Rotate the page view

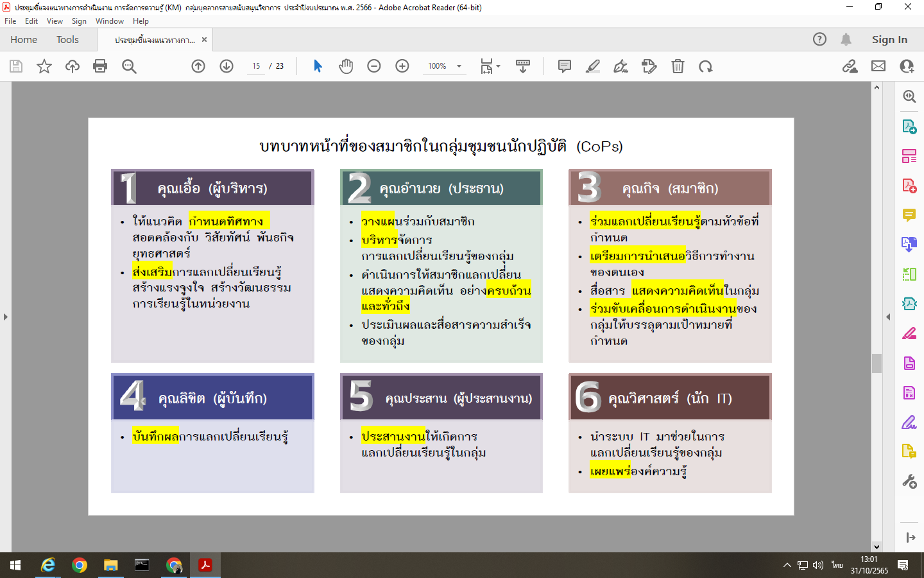[x=706, y=66]
